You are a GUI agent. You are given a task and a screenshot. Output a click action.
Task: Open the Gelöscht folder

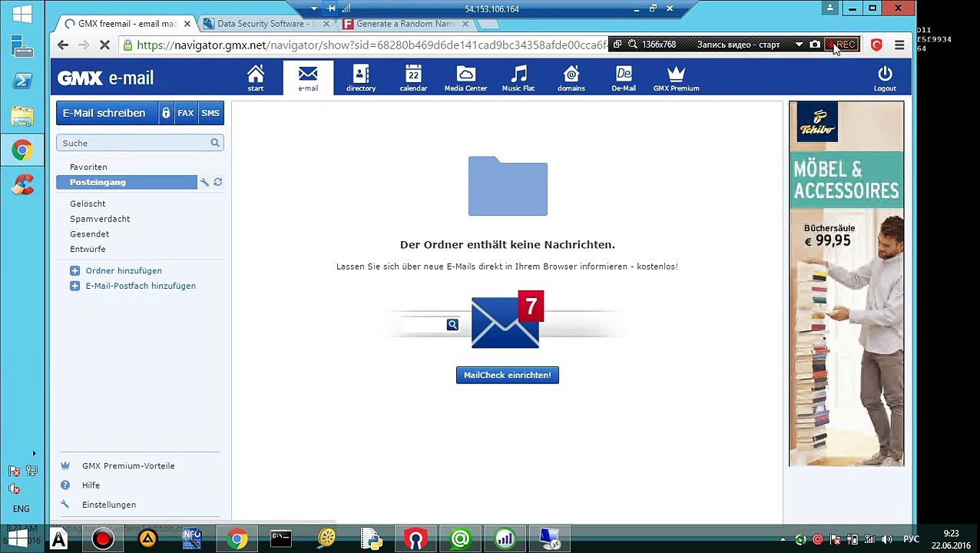pyautogui.click(x=88, y=204)
